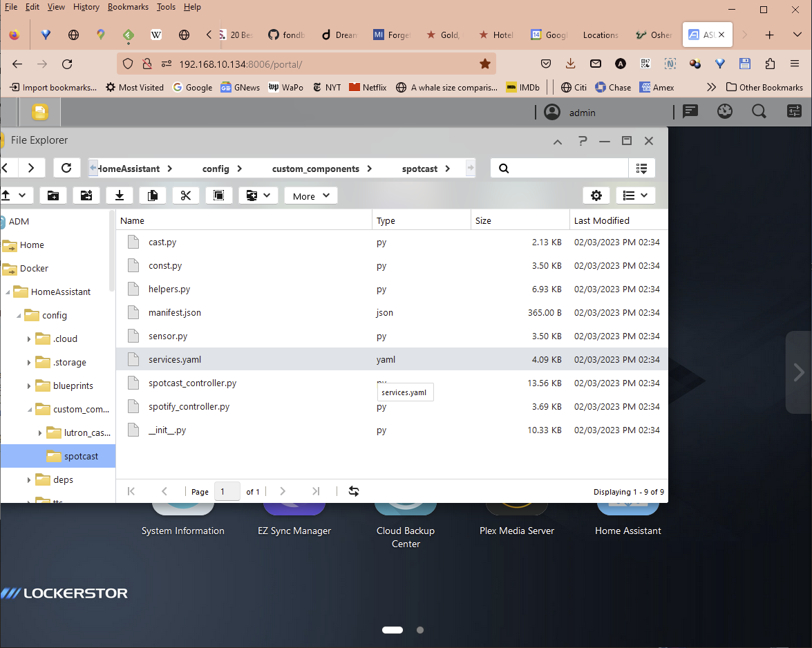The image size is (812, 648).
Task: Click the pagination refresh icon
Action: click(x=354, y=491)
